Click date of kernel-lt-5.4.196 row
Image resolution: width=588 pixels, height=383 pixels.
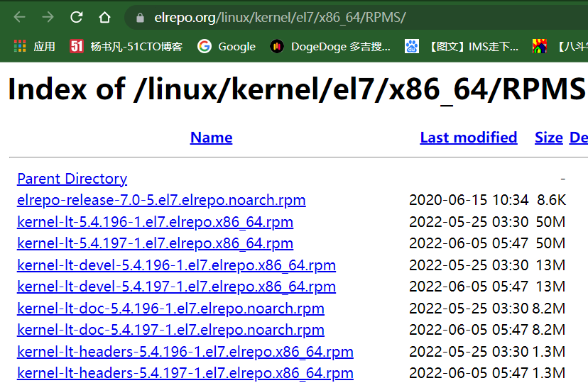click(x=469, y=221)
